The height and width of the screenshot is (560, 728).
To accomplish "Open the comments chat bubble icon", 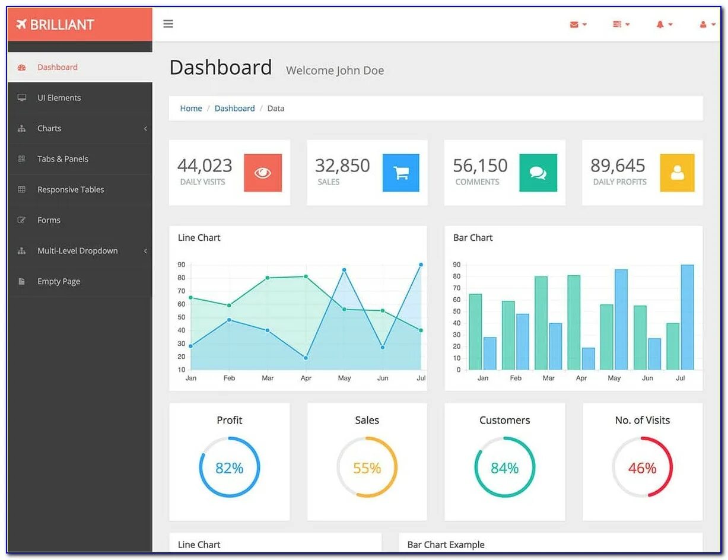I will pyautogui.click(x=538, y=173).
